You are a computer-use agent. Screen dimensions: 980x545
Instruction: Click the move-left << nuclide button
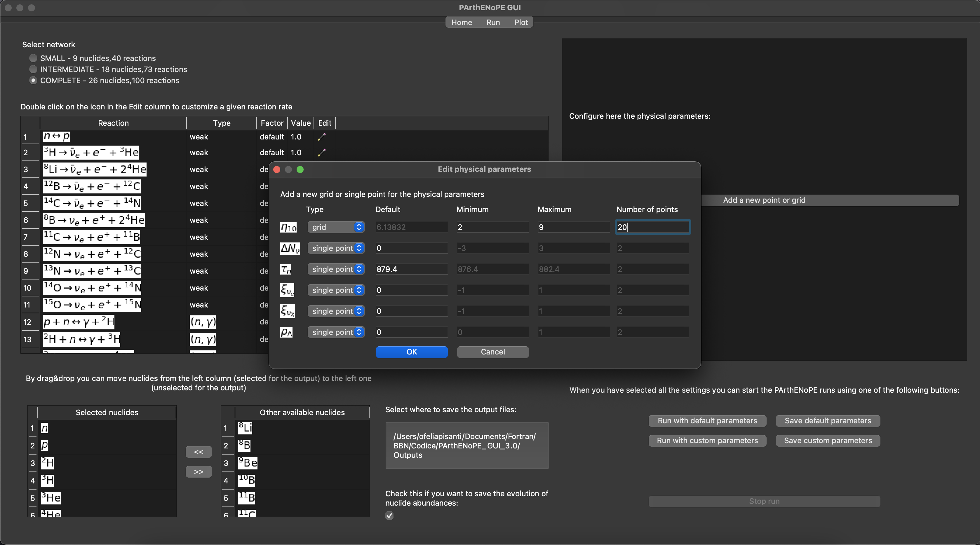199,452
